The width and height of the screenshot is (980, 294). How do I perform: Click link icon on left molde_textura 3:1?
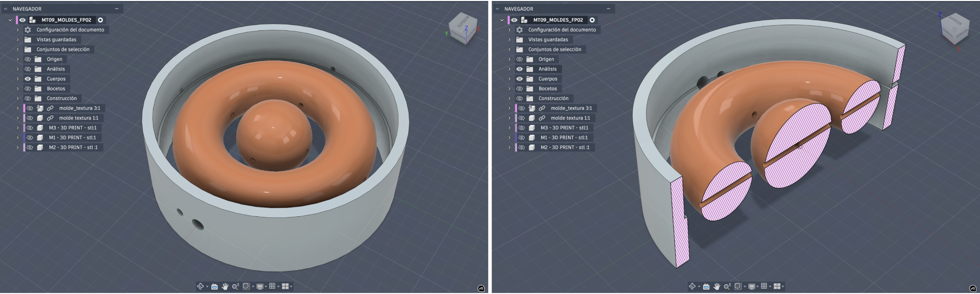[50, 108]
